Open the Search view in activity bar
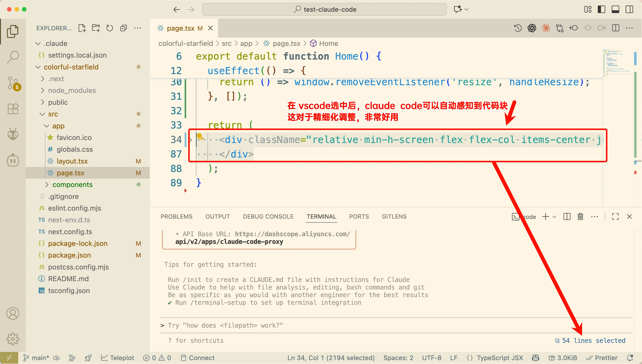The image size is (642, 364). click(13, 57)
